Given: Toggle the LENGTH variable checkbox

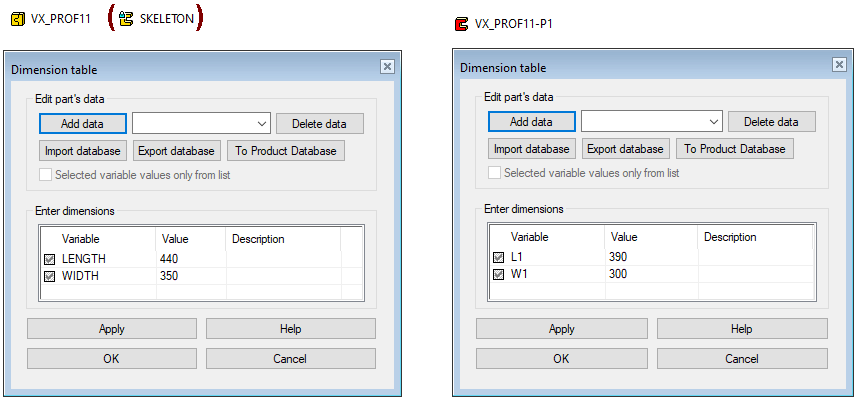Looking at the screenshot, I should pos(50,259).
